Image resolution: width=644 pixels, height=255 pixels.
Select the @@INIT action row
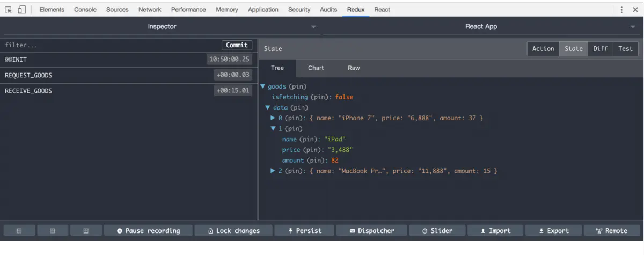point(129,60)
